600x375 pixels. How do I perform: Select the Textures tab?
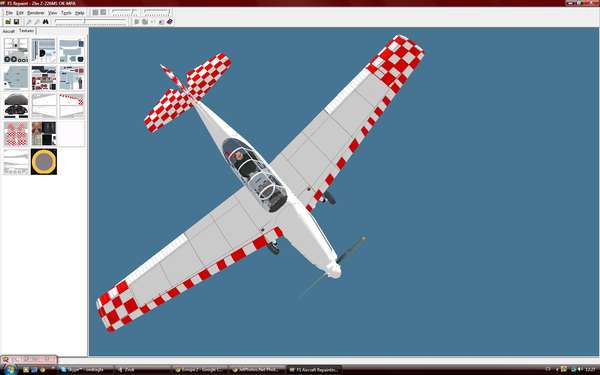coord(26,31)
